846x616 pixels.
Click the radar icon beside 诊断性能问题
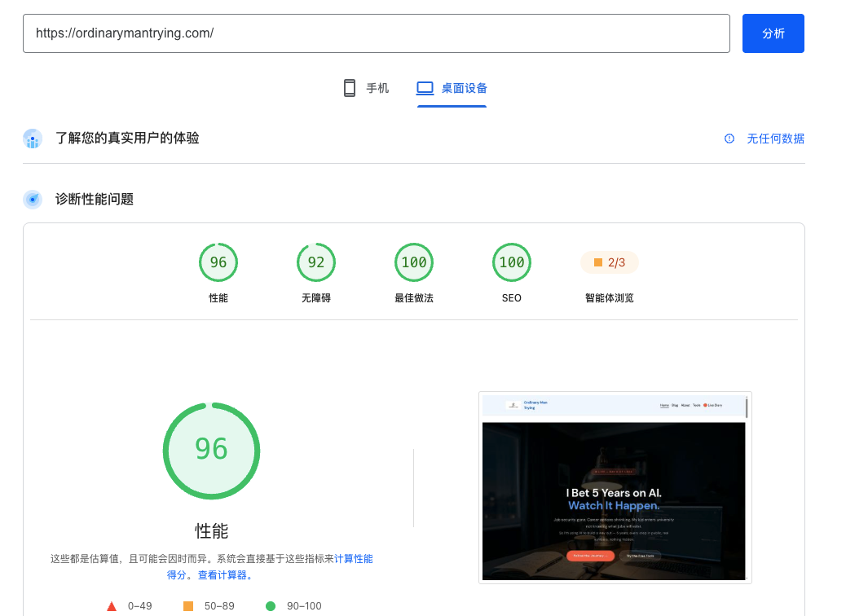(x=33, y=200)
